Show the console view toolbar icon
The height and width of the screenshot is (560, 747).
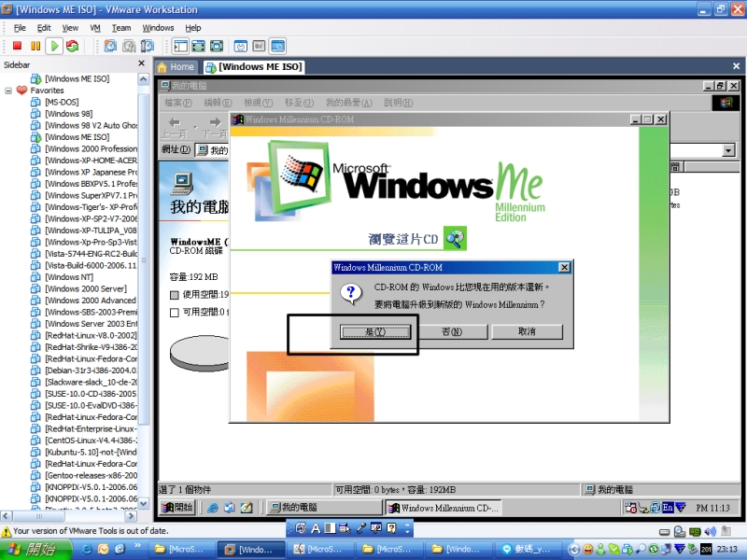[277, 46]
